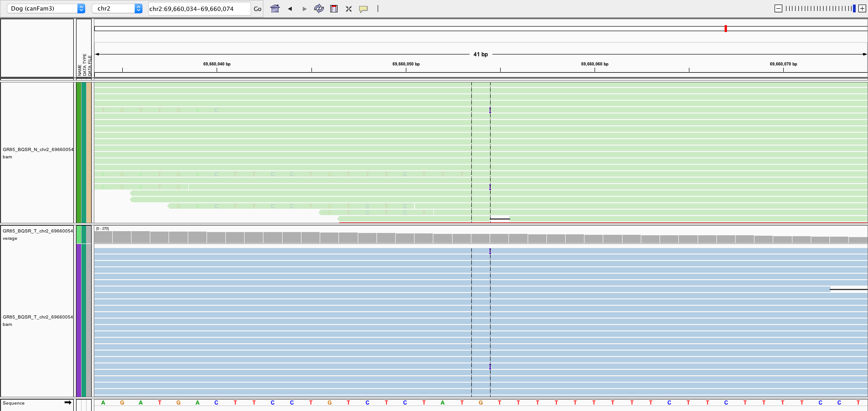Click the purple attribute color bar of tumor track
868x411 pixels.
[x=79, y=320]
